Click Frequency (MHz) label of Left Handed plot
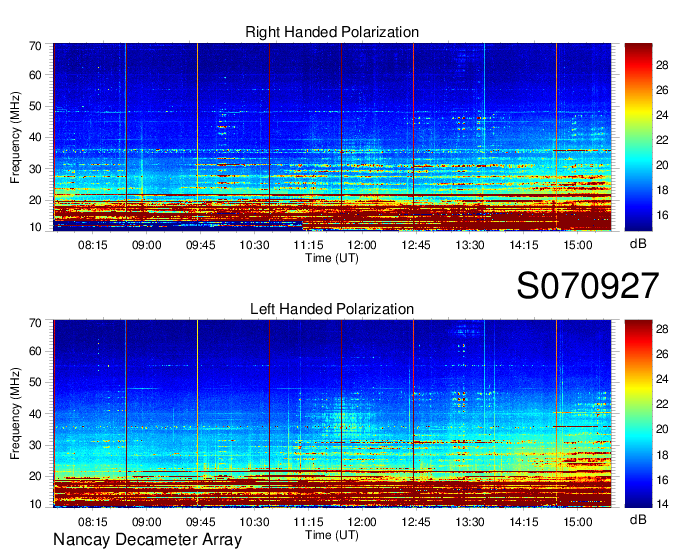Viewport: 680px width, 552px height. pyautogui.click(x=15, y=414)
